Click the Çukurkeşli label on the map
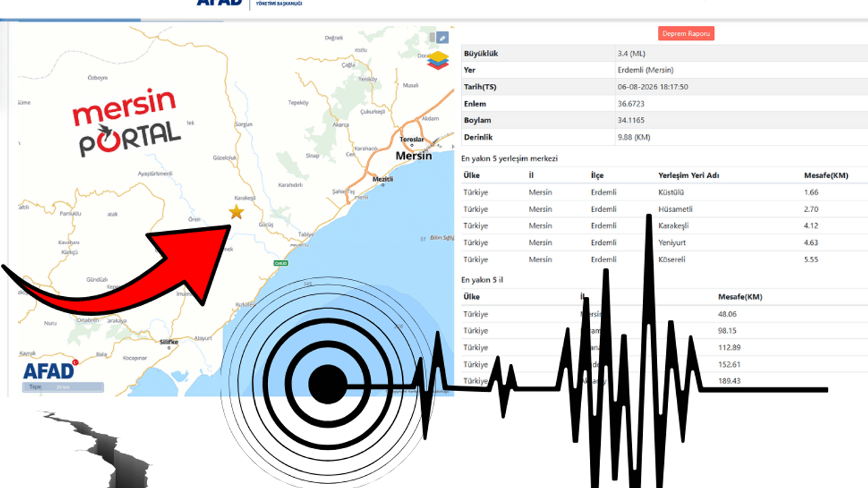The height and width of the screenshot is (488, 868). pos(373,111)
